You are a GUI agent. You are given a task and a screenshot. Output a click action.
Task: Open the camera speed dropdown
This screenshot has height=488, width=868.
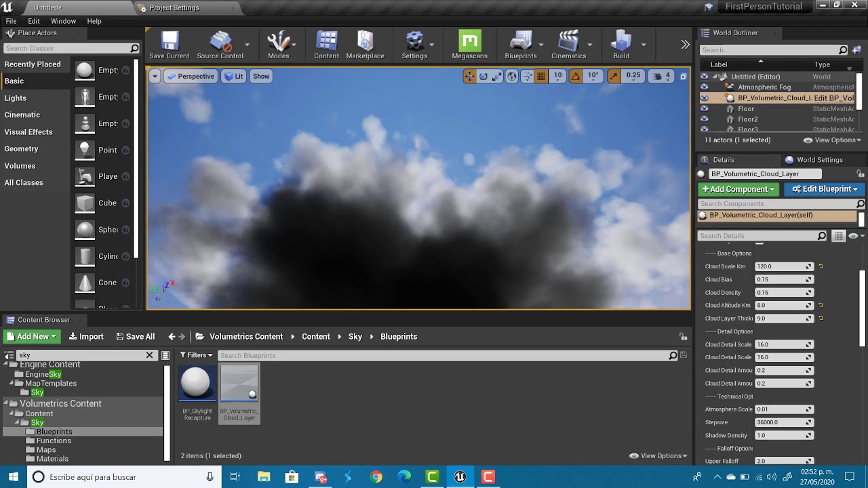click(662, 76)
